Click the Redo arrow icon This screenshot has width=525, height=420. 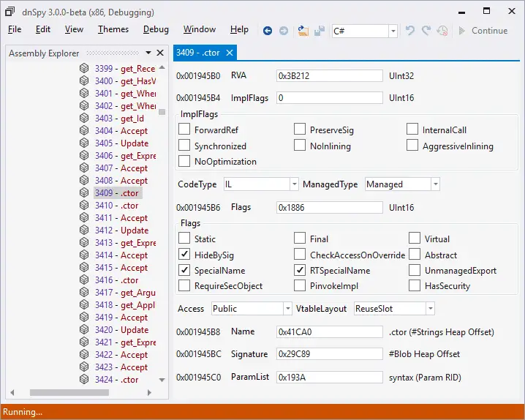pyautogui.click(x=426, y=31)
